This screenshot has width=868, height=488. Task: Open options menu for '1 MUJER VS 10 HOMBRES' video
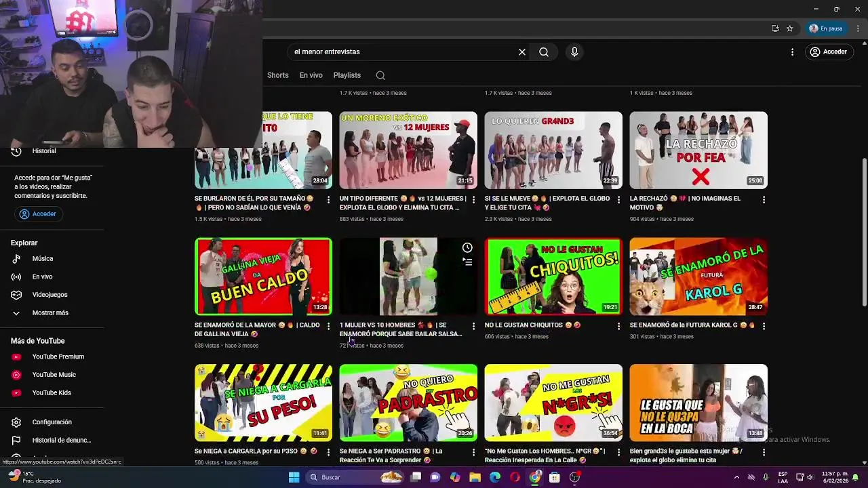[x=473, y=326]
